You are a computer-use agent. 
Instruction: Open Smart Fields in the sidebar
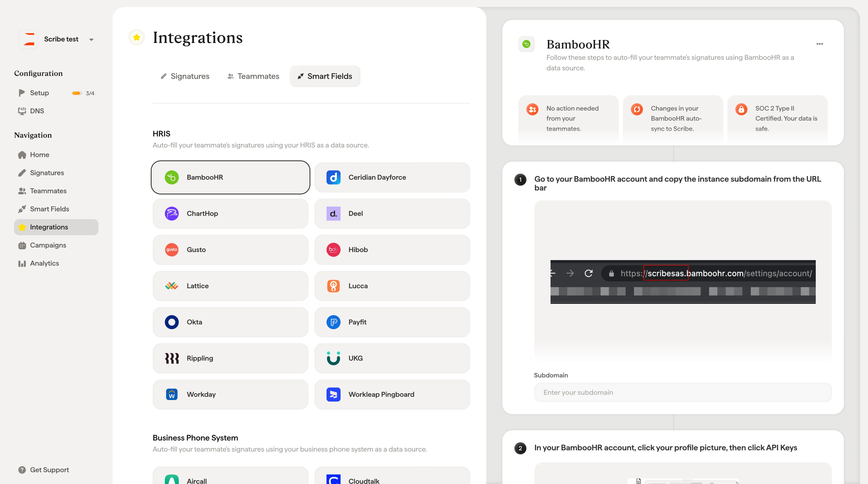[x=49, y=209]
